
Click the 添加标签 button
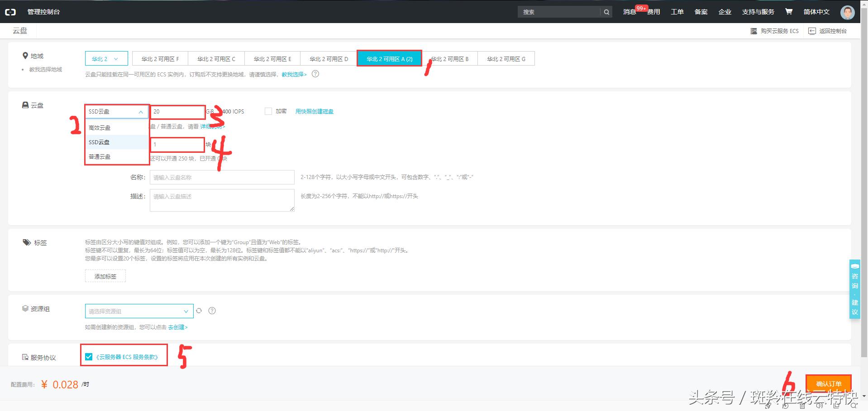pyautogui.click(x=105, y=276)
